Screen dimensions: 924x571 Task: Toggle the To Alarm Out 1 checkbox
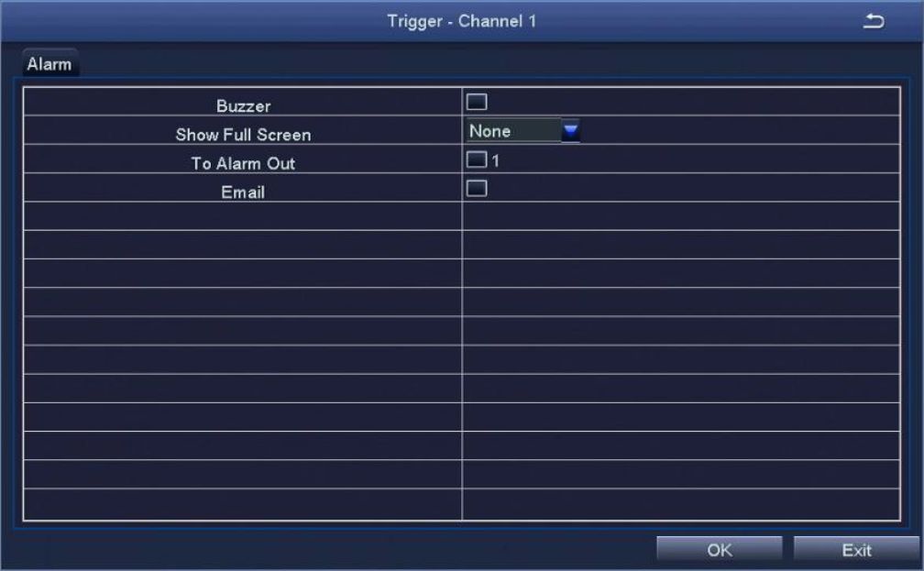click(476, 159)
